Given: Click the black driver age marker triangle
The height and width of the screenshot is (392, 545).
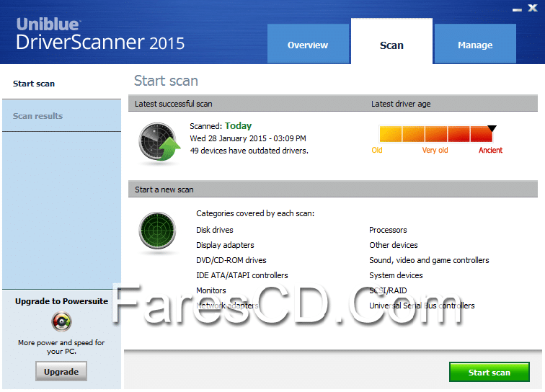Looking at the screenshot, I should pos(492,128).
